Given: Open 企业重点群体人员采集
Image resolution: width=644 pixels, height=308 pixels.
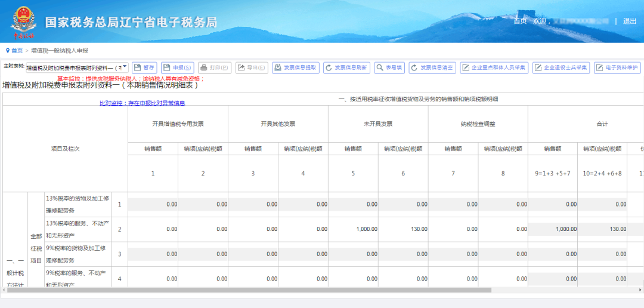Looking at the screenshot, I should (494, 68).
